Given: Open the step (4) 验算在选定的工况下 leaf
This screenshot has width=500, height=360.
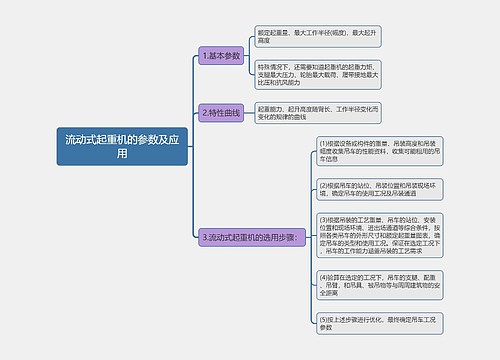Looking at the screenshot, I should tap(380, 285).
